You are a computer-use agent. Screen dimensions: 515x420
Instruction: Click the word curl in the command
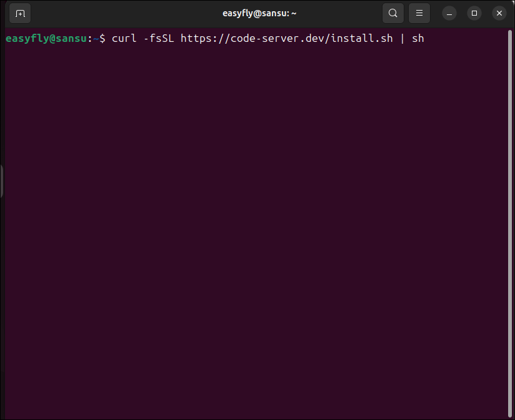124,38
